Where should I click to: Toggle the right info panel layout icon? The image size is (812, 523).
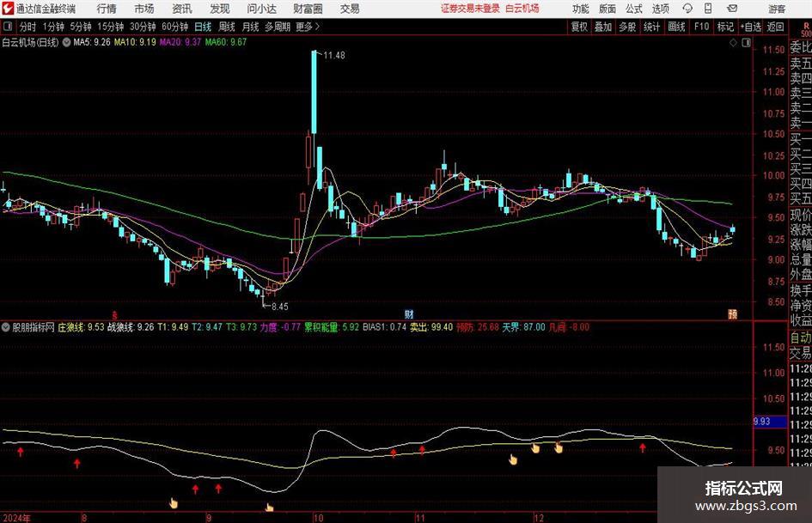(x=746, y=42)
